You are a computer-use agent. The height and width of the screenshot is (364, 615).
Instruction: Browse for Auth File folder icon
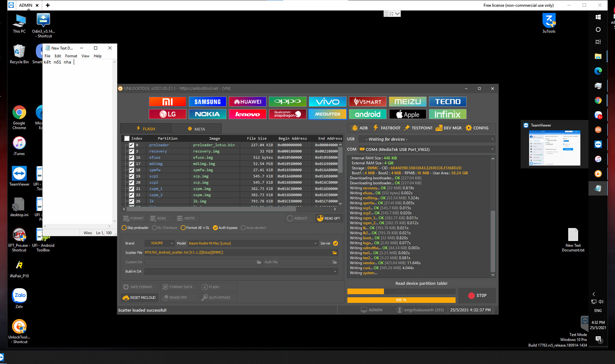coord(335,262)
